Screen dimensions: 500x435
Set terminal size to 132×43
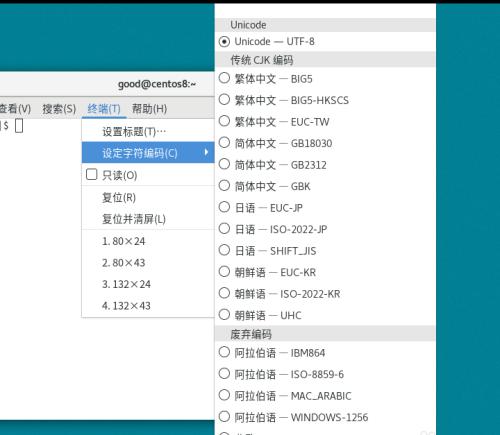coord(148,306)
